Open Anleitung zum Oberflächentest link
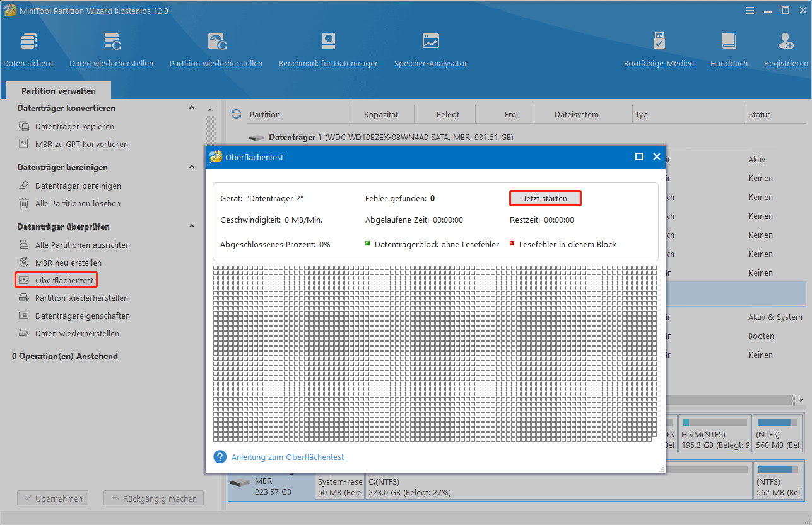812x525 pixels. [288, 457]
